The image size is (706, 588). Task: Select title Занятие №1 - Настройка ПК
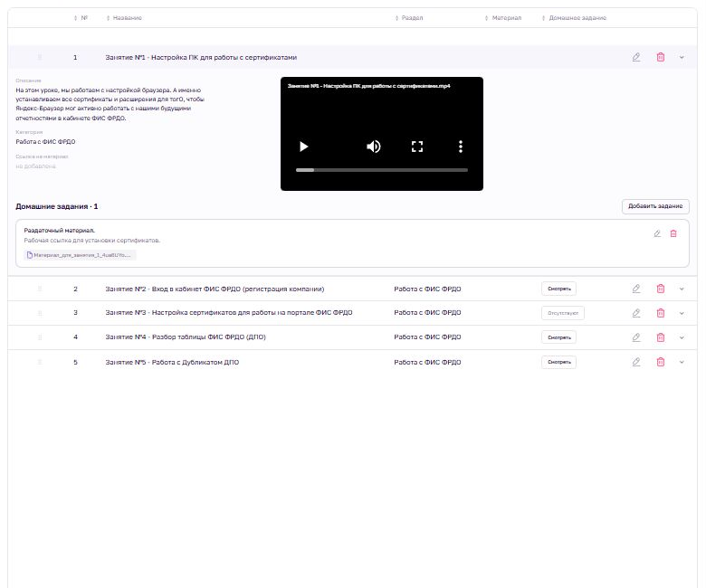pyautogui.click(x=201, y=58)
